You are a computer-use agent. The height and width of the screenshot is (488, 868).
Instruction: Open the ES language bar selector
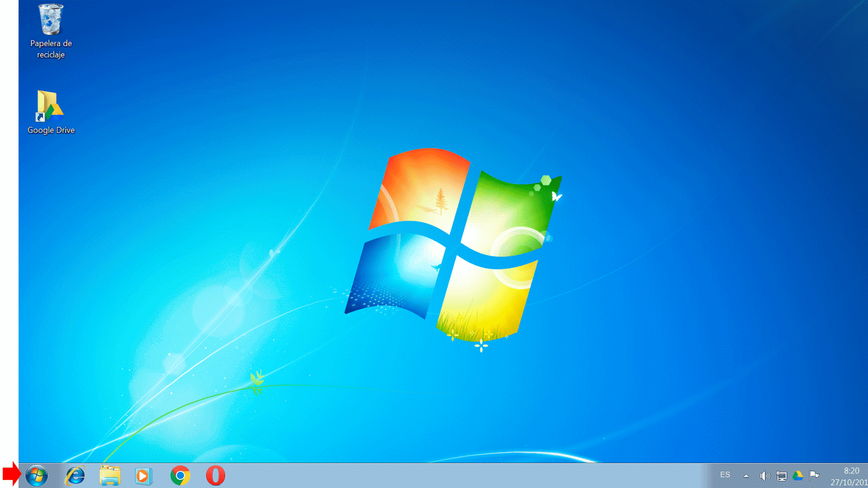tap(725, 476)
